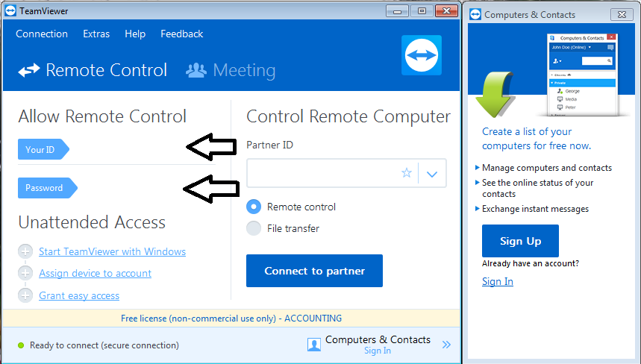Click the Computers & Contacts person icon
Image resolution: width=641 pixels, height=364 pixels.
[x=314, y=345]
